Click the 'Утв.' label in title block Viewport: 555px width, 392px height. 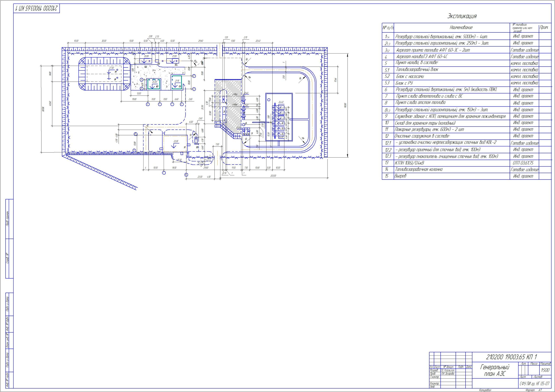[432, 387]
